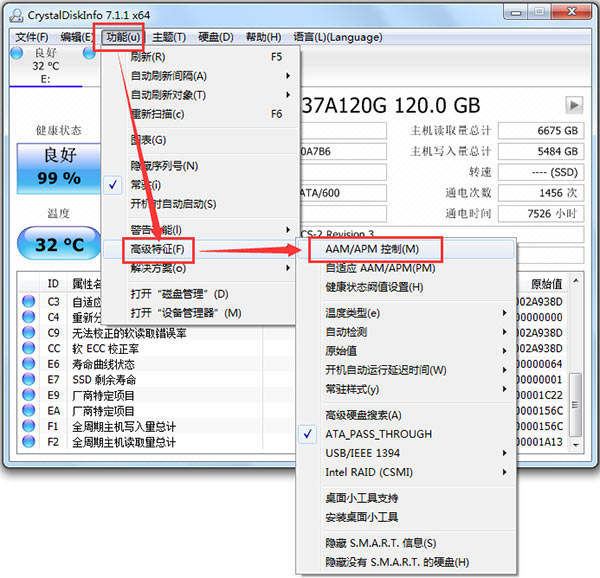
Task: Click the status orb on row E6
Action: 29,364
